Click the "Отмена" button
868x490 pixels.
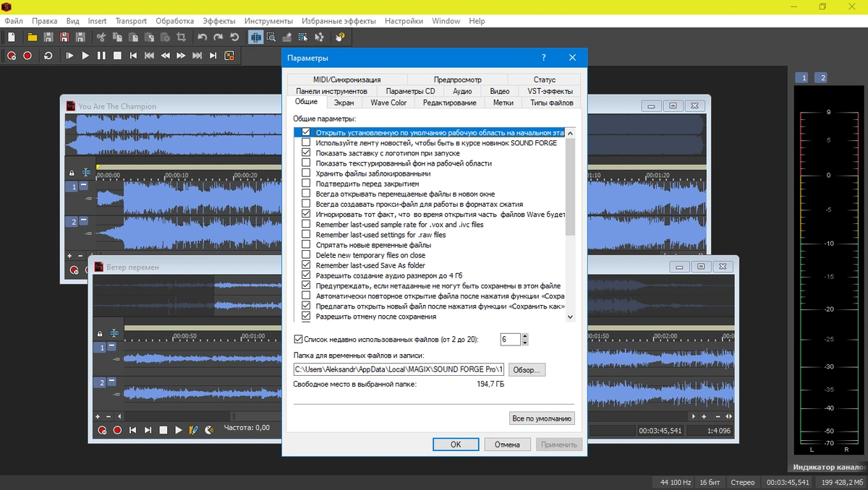point(508,444)
